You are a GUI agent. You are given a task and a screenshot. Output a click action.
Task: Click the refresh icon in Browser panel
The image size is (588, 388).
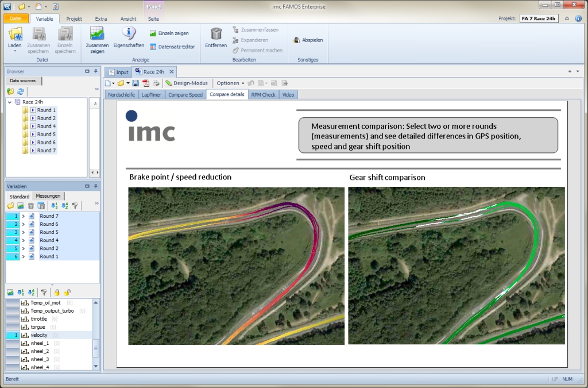(x=20, y=91)
